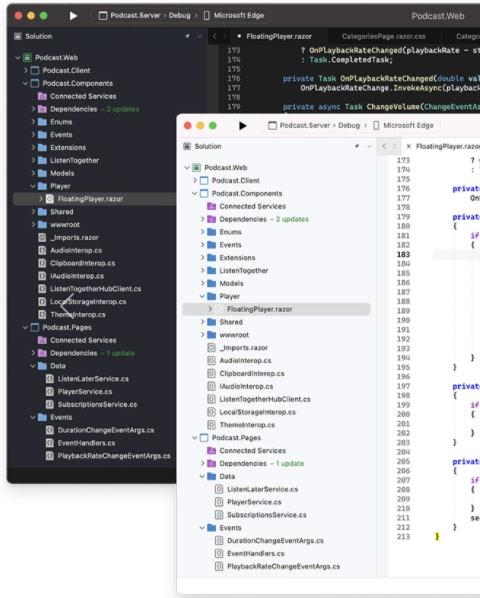
Task: Open ListenLaterService.cs in the light window
Action: click(x=262, y=489)
